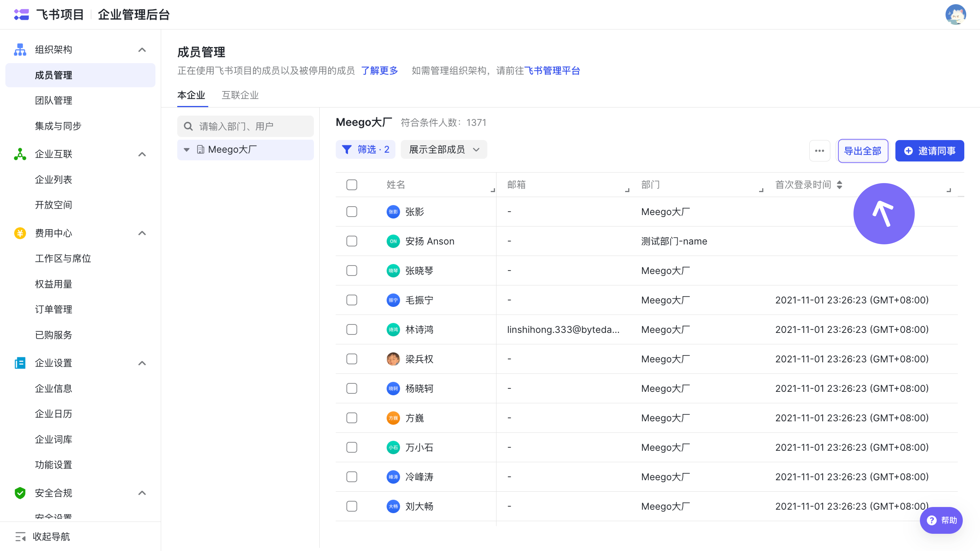The width and height of the screenshot is (980, 551).
Task: Open 工作区与席位 in the sidebar
Action: click(x=63, y=259)
